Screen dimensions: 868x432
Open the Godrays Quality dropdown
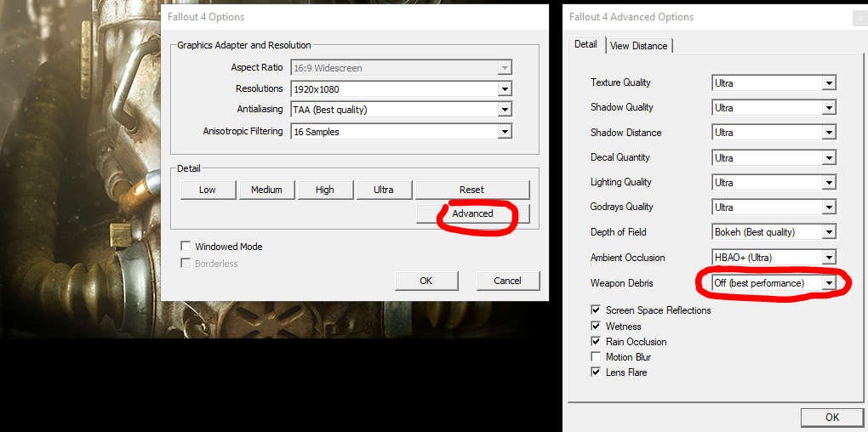click(x=774, y=207)
